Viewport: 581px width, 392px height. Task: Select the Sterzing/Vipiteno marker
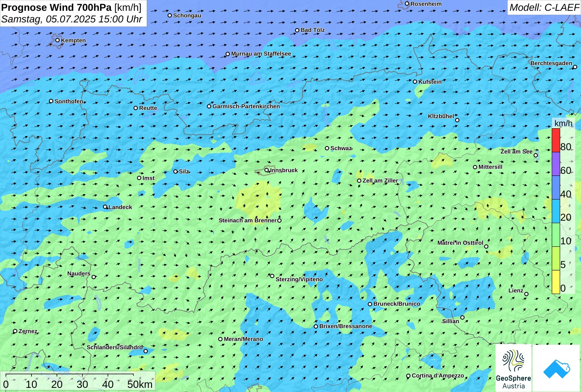(x=272, y=276)
